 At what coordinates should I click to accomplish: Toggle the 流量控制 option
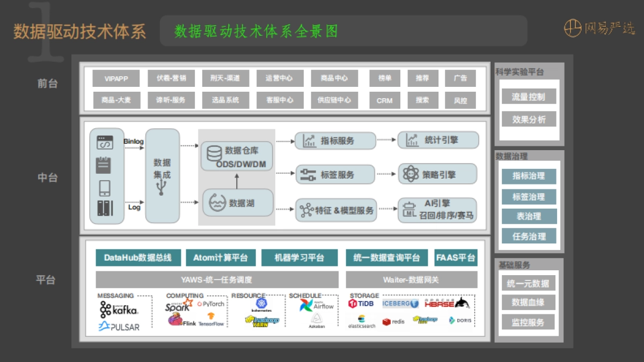(528, 95)
